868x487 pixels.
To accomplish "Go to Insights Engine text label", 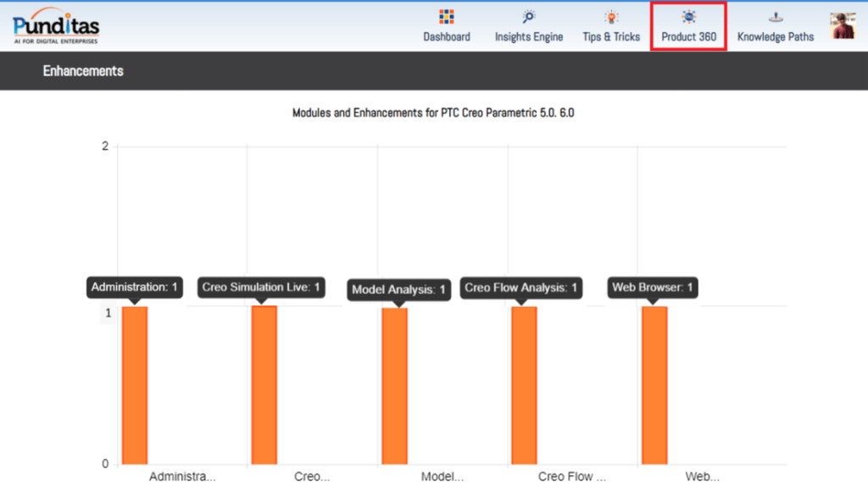I will pos(529,37).
